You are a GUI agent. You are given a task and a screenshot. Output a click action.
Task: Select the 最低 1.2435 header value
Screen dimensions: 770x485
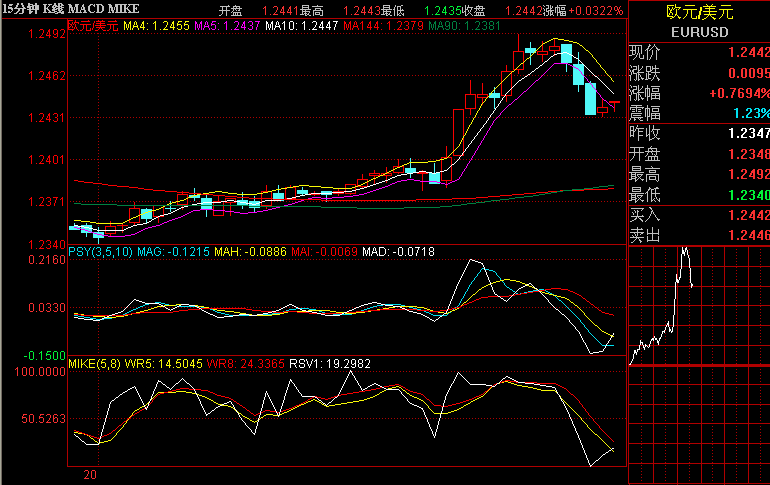tap(420, 10)
